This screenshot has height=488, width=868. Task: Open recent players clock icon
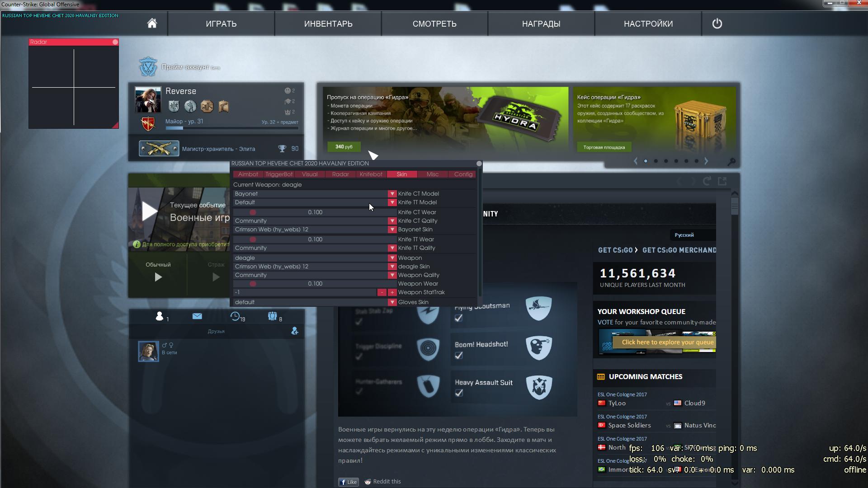click(235, 316)
